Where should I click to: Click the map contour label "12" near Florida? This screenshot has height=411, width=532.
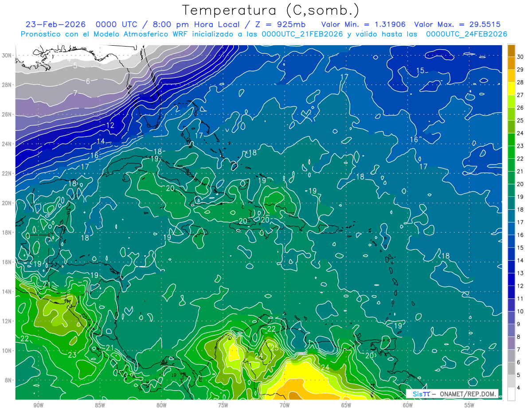click(110, 125)
